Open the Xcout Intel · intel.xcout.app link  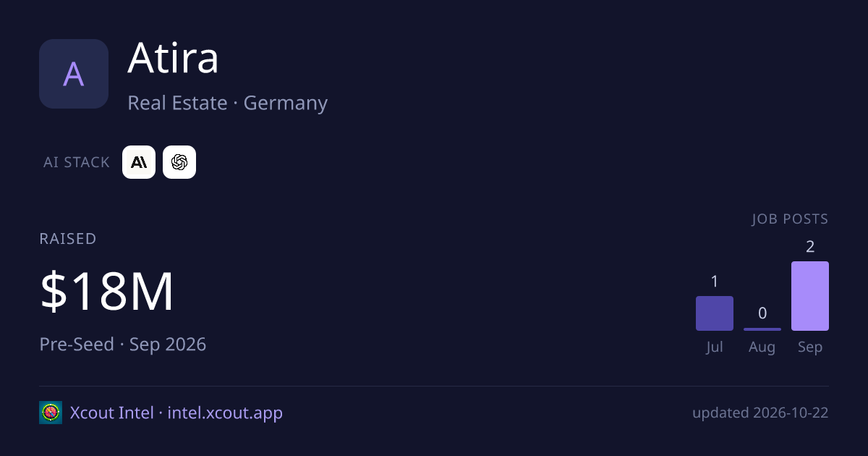[176, 413]
